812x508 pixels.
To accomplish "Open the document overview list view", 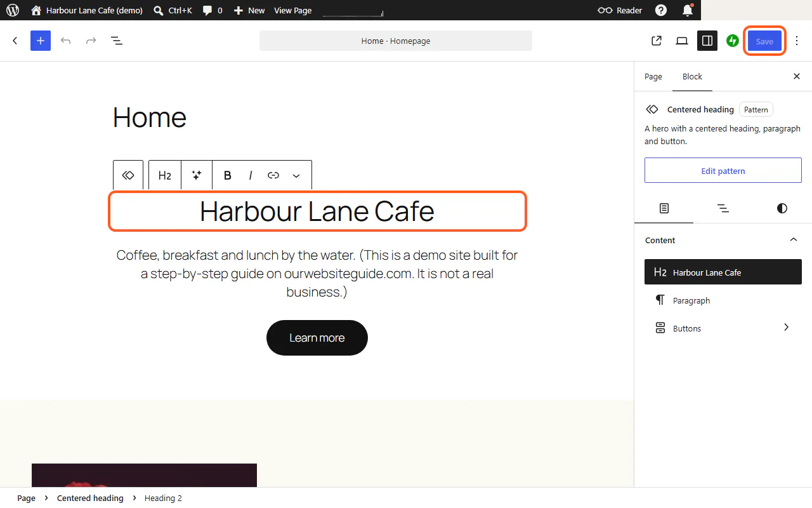I will [117, 41].
